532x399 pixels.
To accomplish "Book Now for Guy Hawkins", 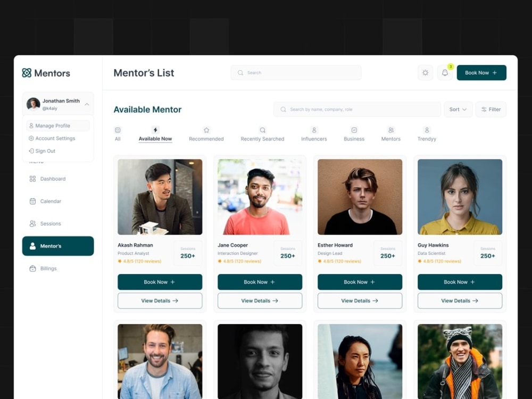I will click(460, 282).
